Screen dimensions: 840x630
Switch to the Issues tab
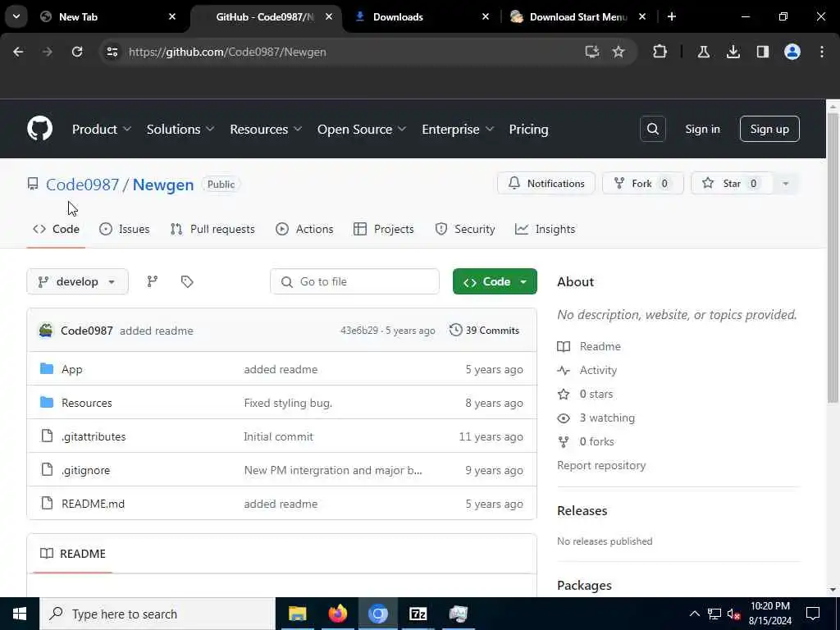[x=125, y=229]
